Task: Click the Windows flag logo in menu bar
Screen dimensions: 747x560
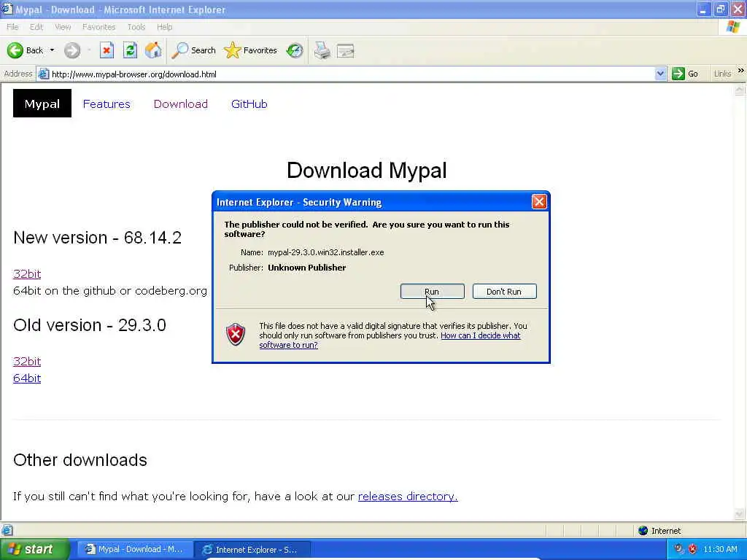Action: click(733, 27)
